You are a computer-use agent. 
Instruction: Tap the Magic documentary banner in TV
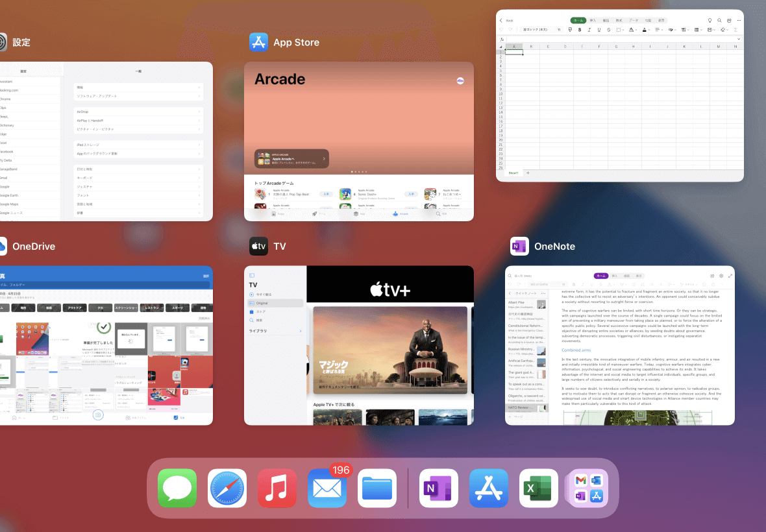pyautogui.click(x=390, y=350)
